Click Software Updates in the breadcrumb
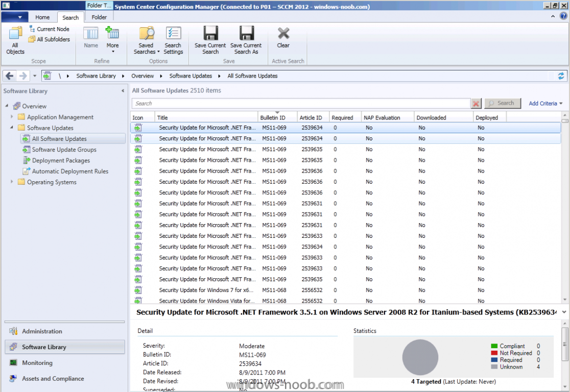Viewport: 570px width, 392px height. click(191, 76)
